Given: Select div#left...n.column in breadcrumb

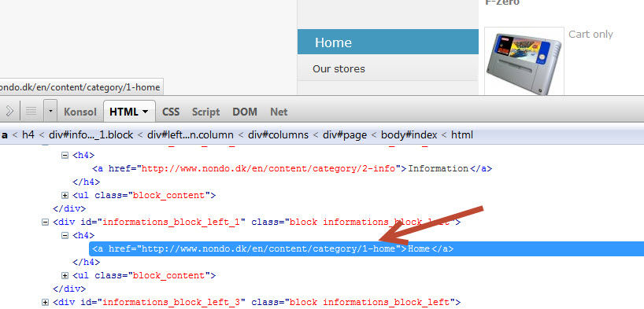Looking at the screenshot, I should (191, 134).
